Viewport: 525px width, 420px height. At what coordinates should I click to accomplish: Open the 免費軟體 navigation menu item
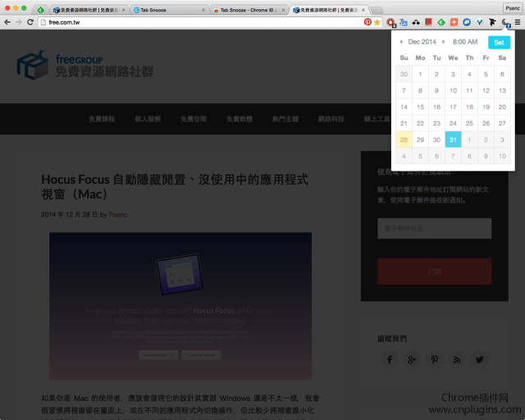[240, 119]
